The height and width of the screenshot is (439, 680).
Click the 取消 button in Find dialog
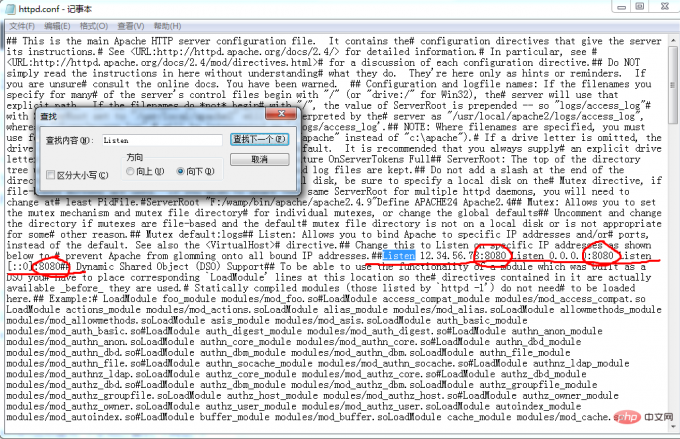(259, 159)
